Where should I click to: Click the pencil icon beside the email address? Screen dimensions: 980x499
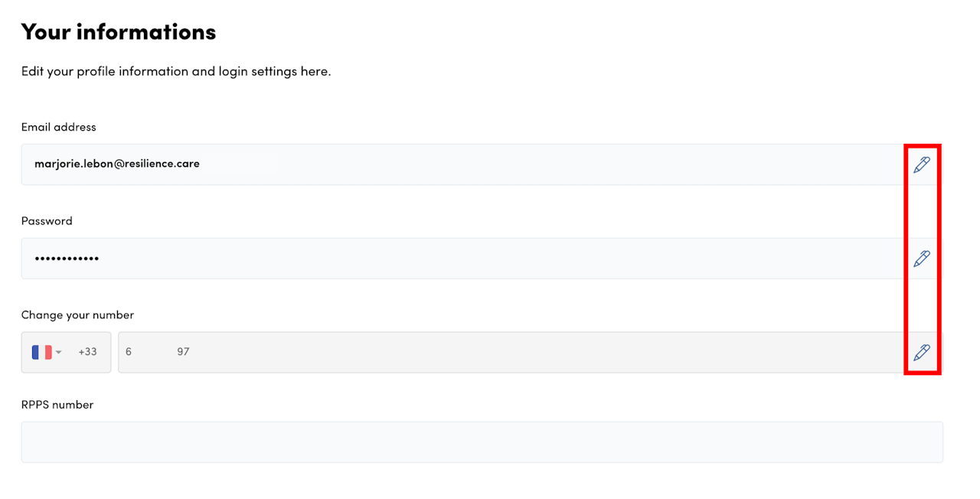point(922,165)
